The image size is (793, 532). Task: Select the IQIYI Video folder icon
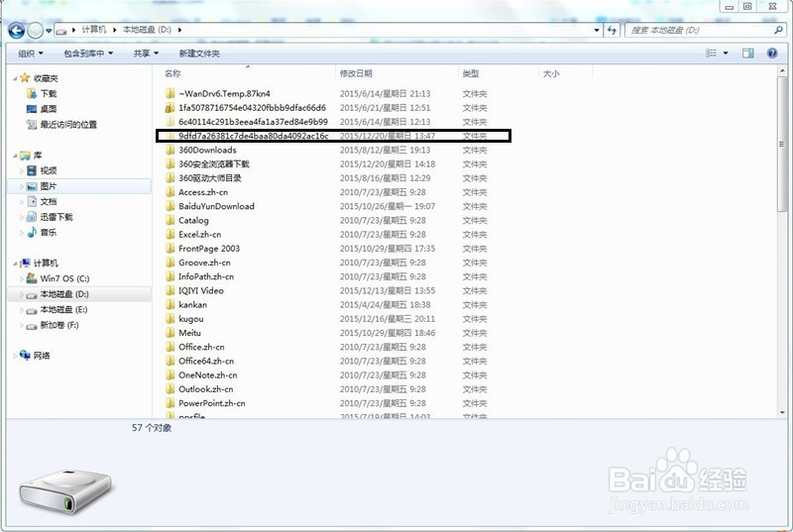pos(170,291)
